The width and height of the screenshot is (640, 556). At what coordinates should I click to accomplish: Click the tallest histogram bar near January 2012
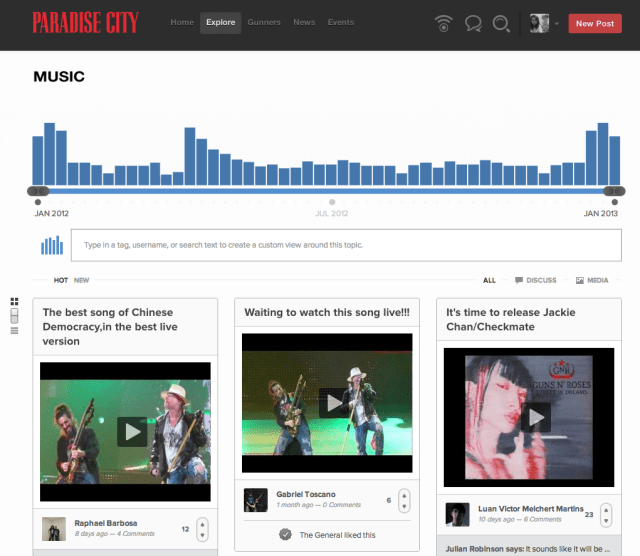tap(49, 154)
